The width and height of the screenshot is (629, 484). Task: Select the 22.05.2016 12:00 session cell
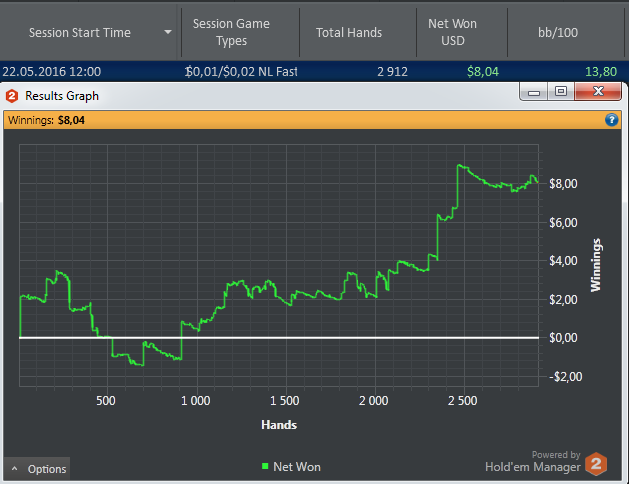pos(52,72)
